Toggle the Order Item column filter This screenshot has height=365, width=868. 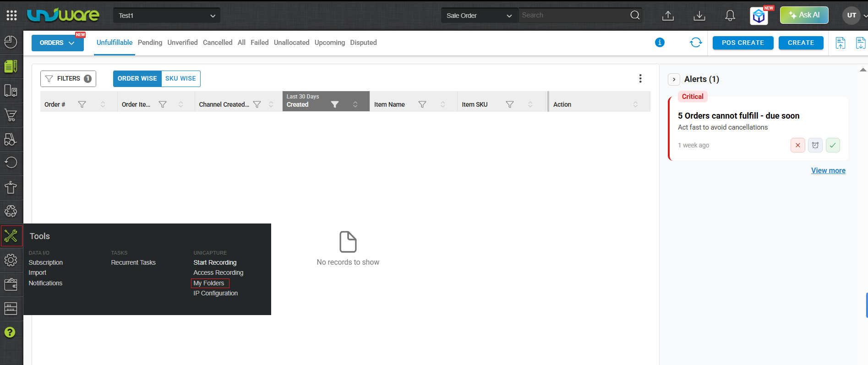click(x=163, y=104)
